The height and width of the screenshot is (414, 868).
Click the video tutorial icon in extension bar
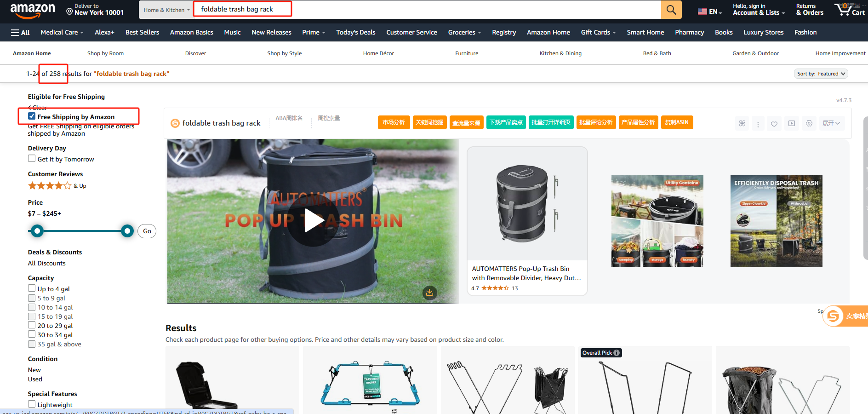coord(792,123)
